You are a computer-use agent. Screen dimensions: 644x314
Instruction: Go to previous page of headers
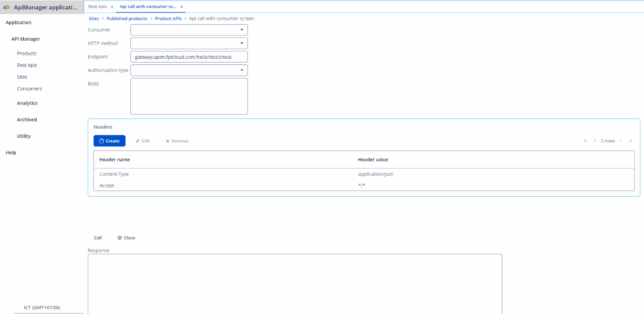[595, 141]
